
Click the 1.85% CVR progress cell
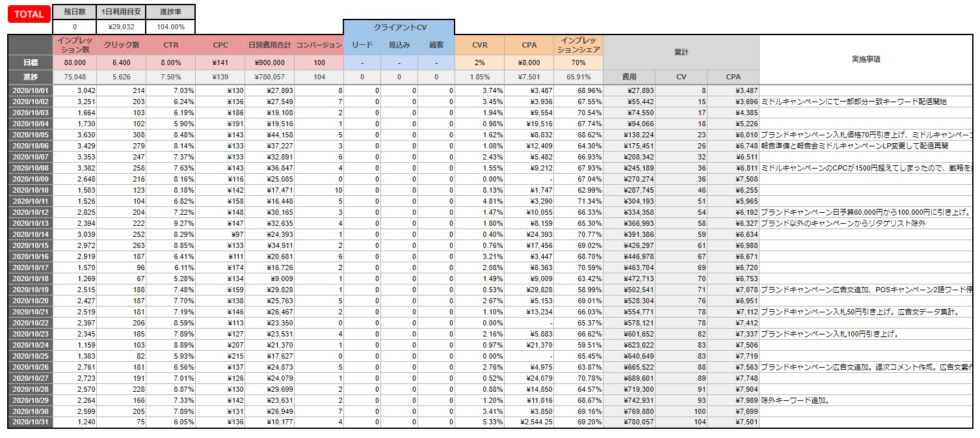click(479, 77)
